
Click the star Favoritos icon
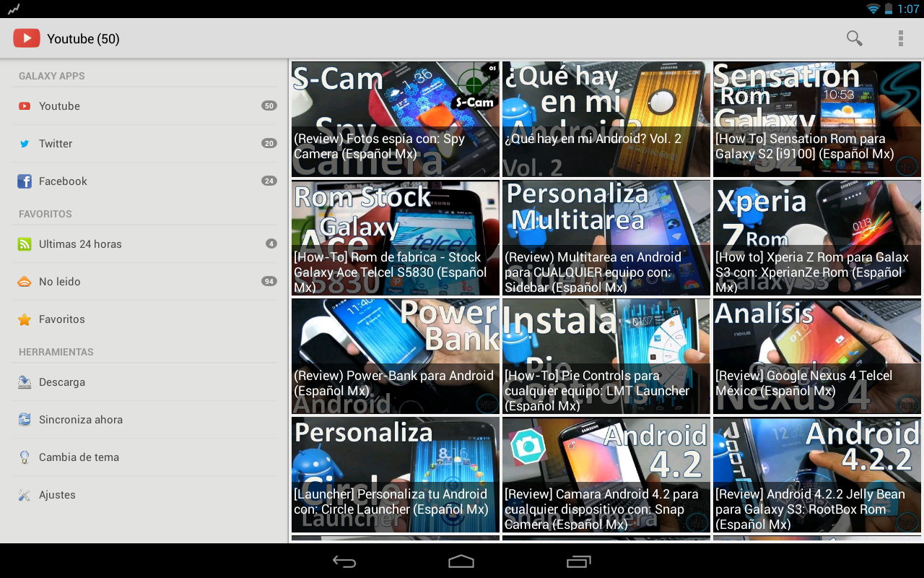click(25, 319)
